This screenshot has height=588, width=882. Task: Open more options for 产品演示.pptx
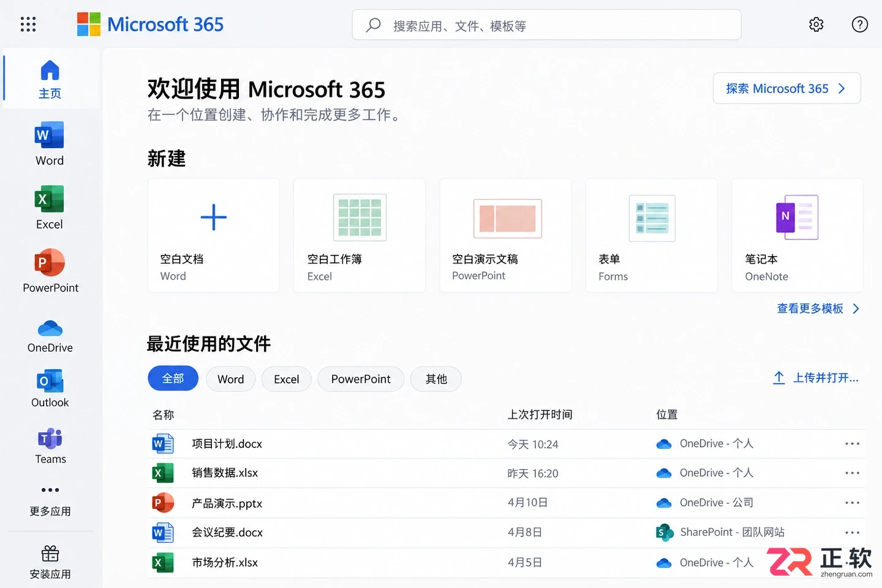(852, 503)
